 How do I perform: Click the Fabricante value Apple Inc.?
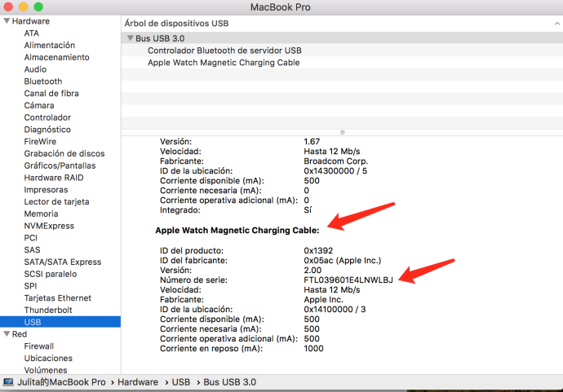[x=323, y=299]
